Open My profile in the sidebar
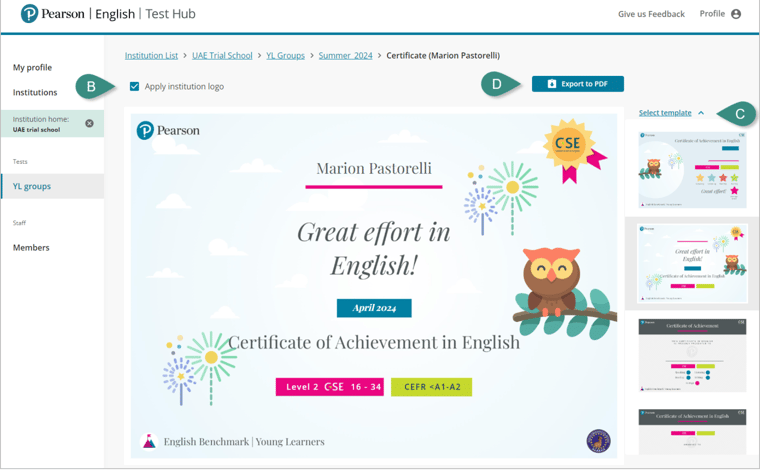Viewport: 760px width, 470px height. [32, 67]
